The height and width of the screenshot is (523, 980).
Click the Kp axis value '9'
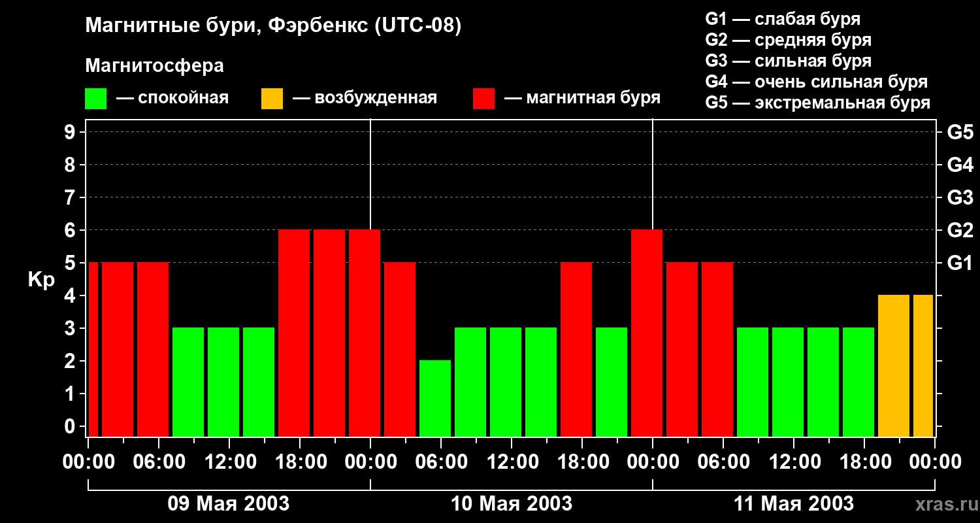pyautogui.click(x=71, y=132)
